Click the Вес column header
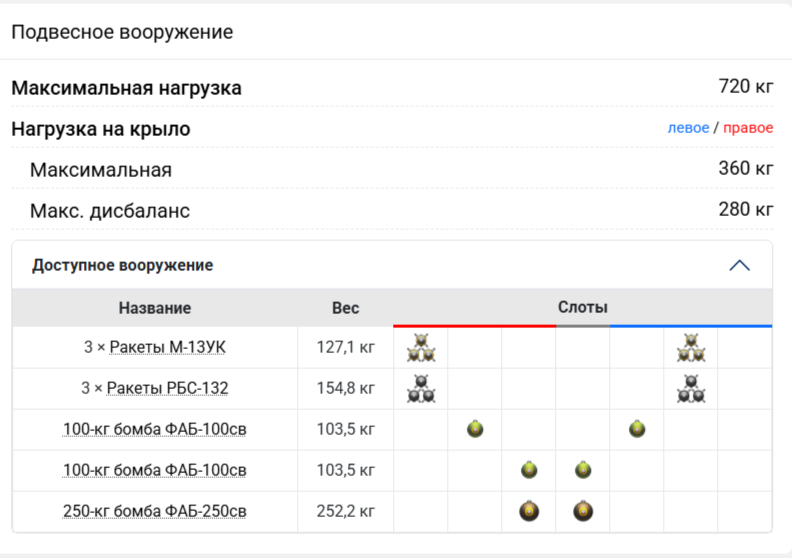Image resolution: width=792 pixels, height=558 pixels. click(x=345, y=308)
